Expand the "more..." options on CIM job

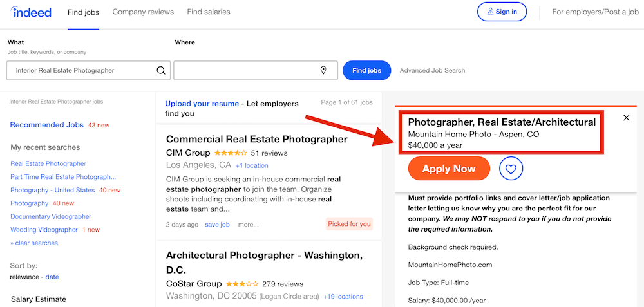tap(248, 225)
